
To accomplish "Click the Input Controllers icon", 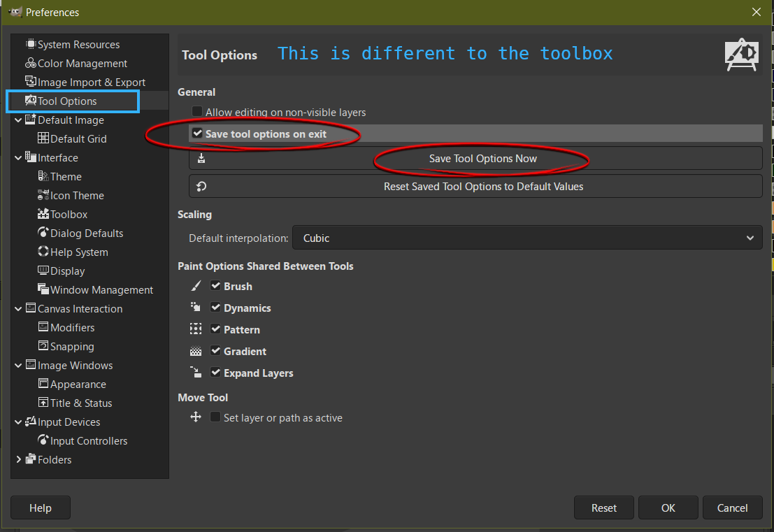I will [43, 440].
